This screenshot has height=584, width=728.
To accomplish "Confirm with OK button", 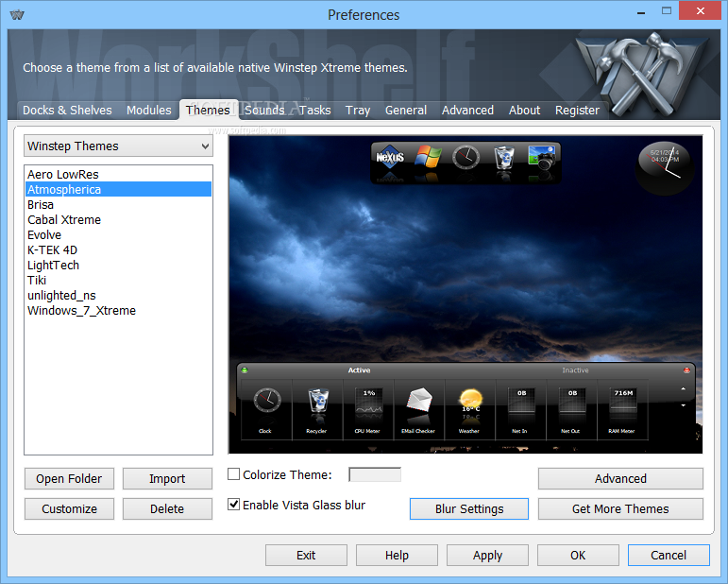I will [x=578, y=556].
